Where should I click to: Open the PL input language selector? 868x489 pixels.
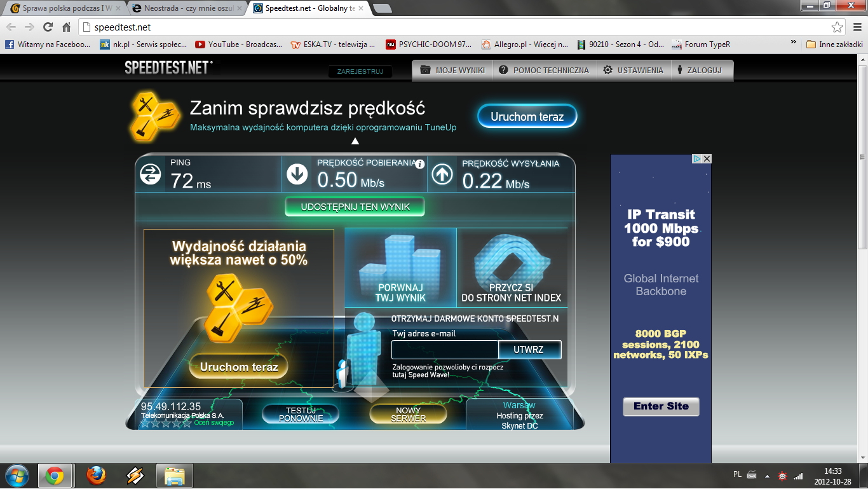(x=737, y=474)
